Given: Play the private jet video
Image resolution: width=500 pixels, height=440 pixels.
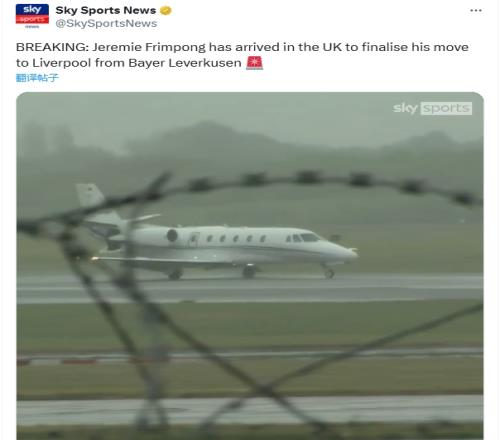Looking at the screenshot, I should [250, 266].
